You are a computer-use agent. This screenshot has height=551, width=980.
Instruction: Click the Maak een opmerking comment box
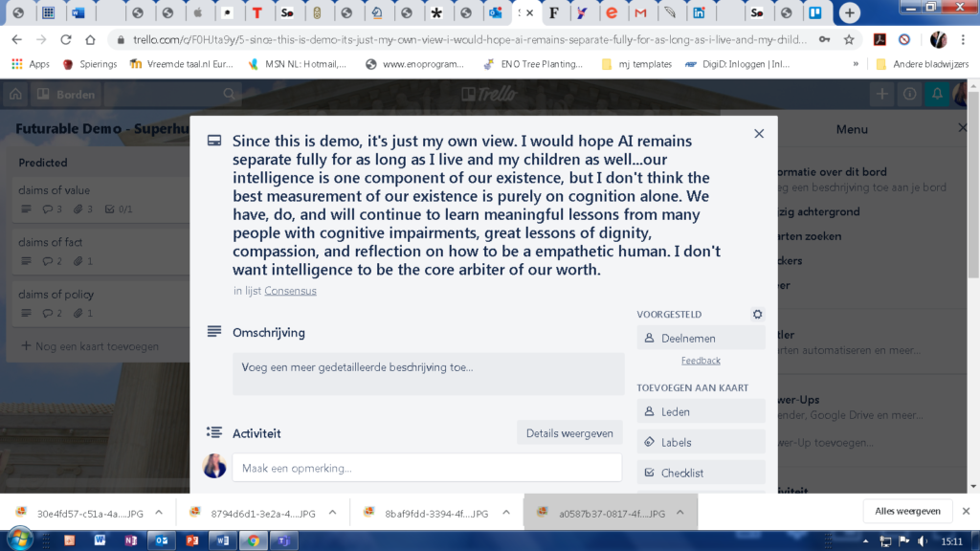coord(427,468)
